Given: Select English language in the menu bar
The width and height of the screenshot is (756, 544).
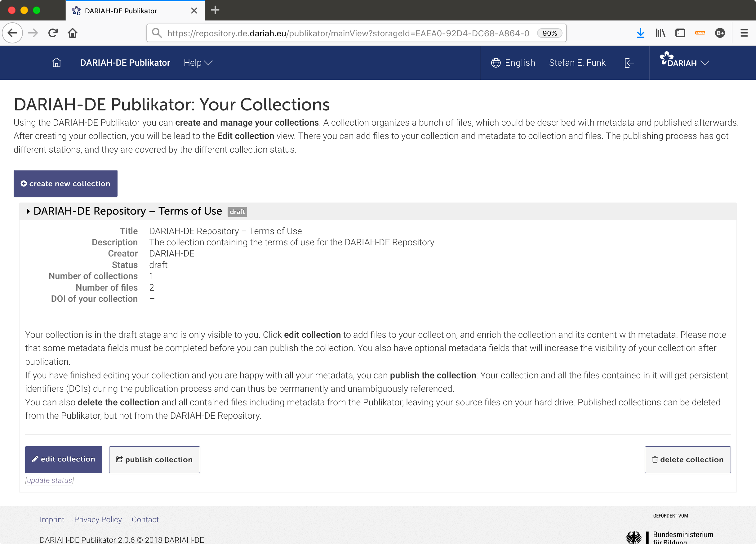Looking at the screenshot, I should click(520, 63).
